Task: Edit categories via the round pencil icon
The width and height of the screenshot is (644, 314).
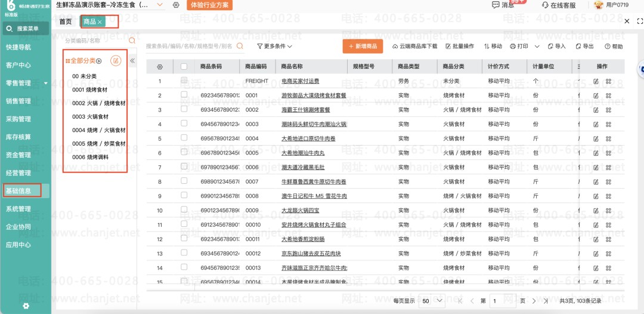Action: coord(116,61)
